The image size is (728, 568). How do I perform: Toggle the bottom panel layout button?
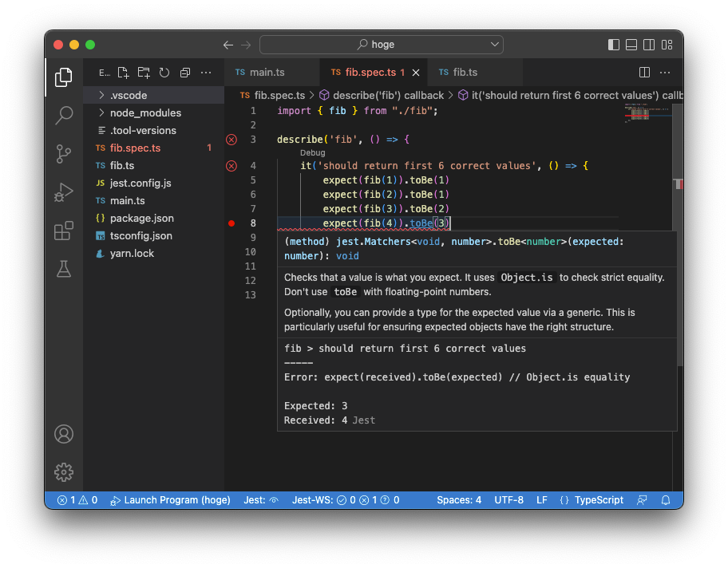(x=631, y=45)
